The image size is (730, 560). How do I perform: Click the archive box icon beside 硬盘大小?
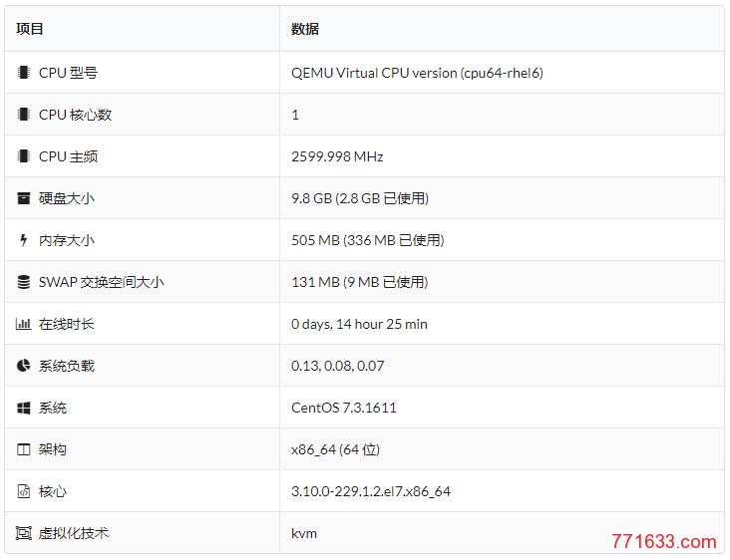(x=23, y=198)
